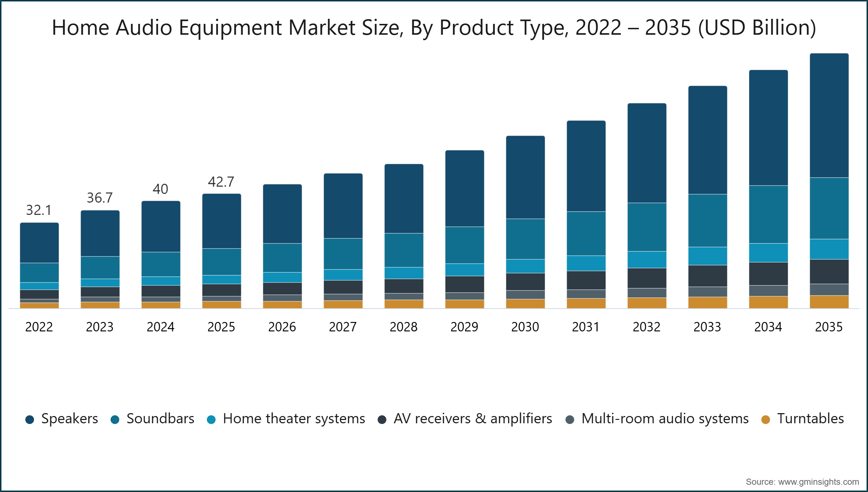Select the Speakers segment of the 2023 bar
868x492 pixels.
(100, 233)
